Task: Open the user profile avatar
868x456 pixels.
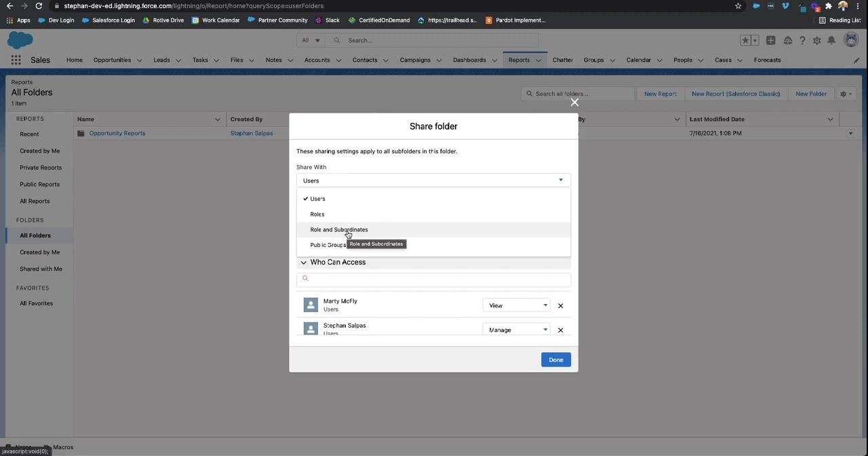Action: pos(851,40)
